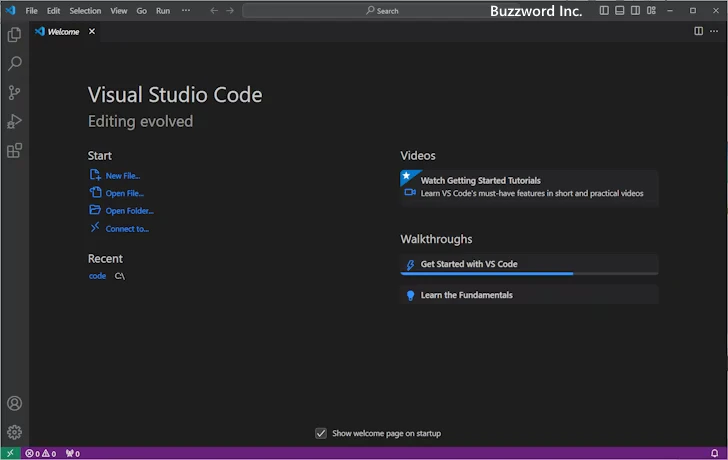
Task: Click the Connect to remote icon
Action: [95, 227]
